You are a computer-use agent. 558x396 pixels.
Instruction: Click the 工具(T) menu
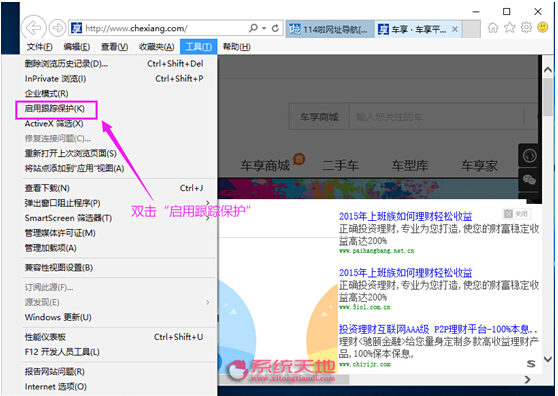click(199, 47)
